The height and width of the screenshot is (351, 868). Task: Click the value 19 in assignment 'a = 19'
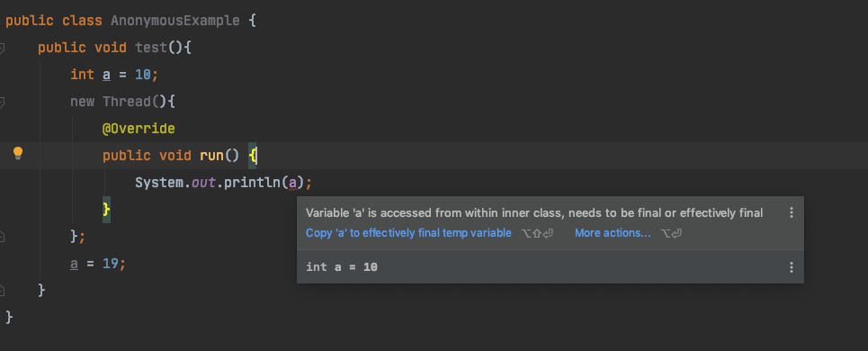(111, 264)
